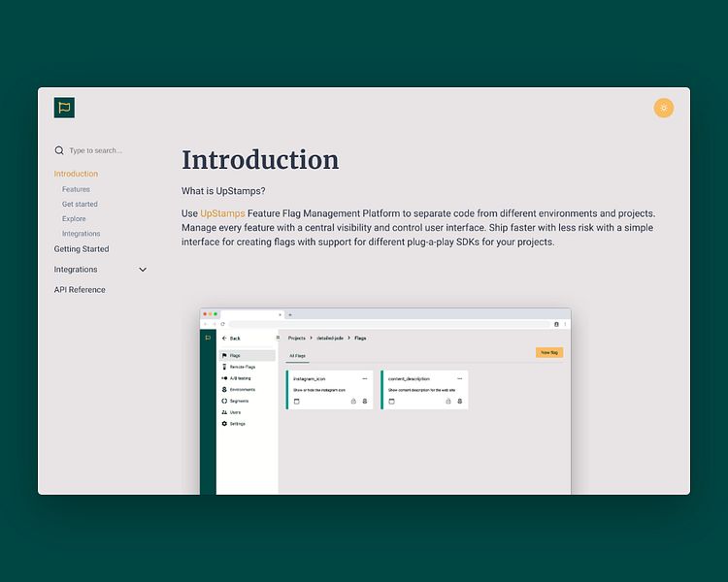Open the content_description card menu dots
This screenshot has width=728, height=582.
pyautogui.click(x=460, y=378)
